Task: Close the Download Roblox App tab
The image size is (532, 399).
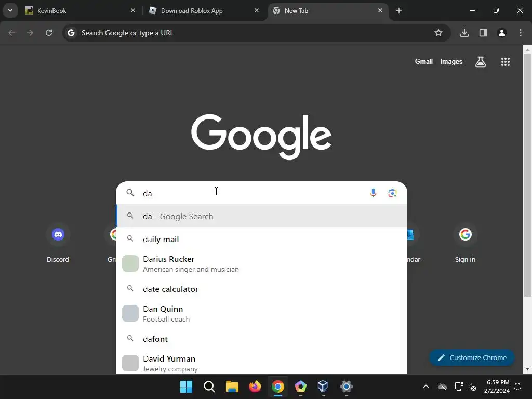Action: click(257, 10)
